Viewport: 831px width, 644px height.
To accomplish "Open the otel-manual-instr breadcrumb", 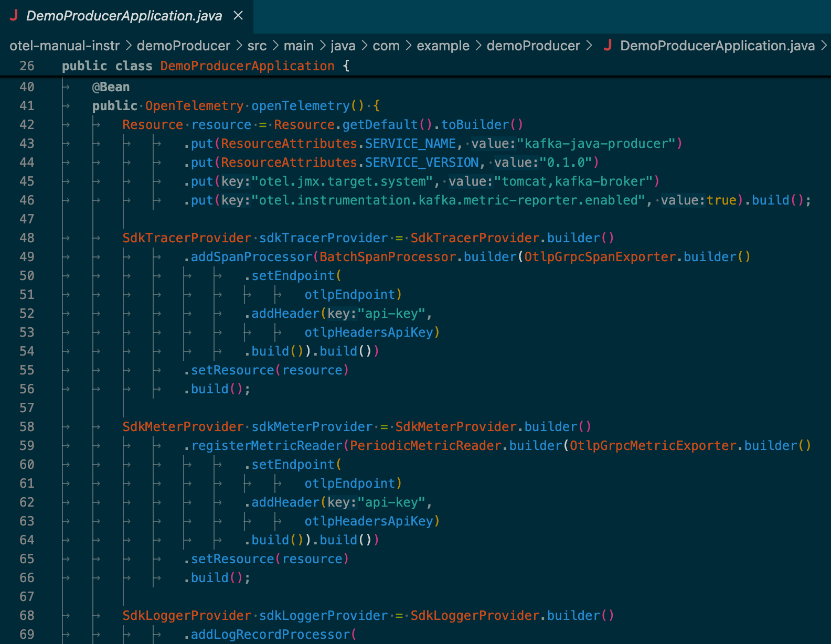I will click(x=65, y=46).
